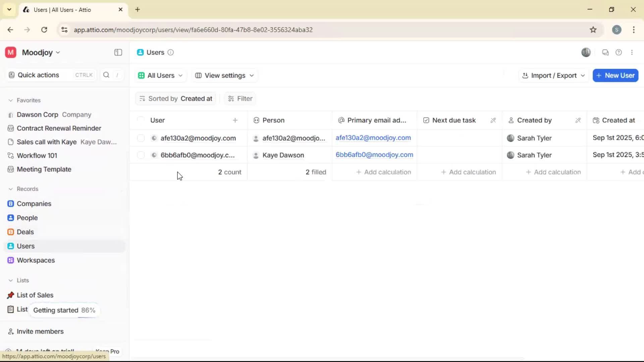
Task: Click the New User button
Action: 615,75
